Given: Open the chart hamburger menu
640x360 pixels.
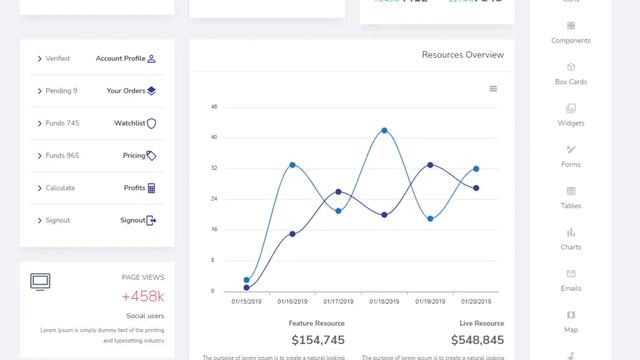Looking at the screenshot, I should pyautogui.click(x=493, y=89).
